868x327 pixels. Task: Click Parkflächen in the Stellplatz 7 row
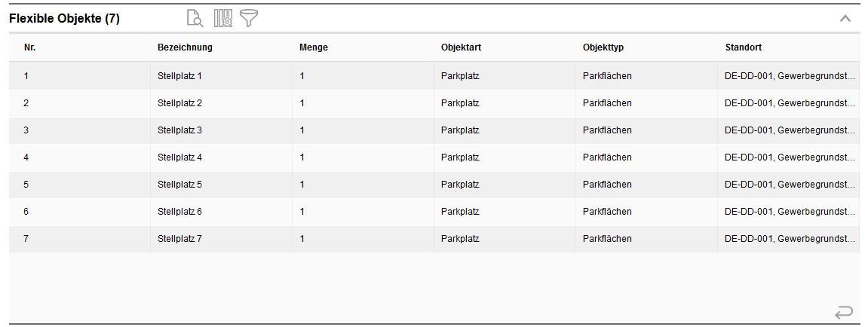coord(607,239)
